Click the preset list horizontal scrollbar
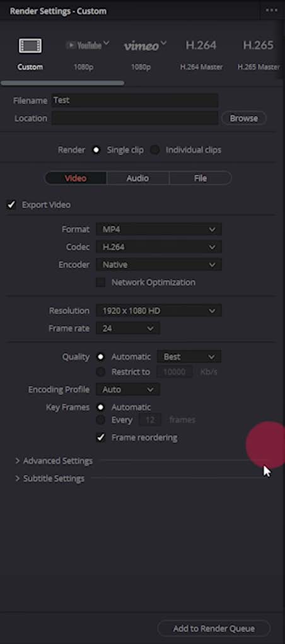The width and height of the screenshot is (285, 644). point(62,83)
